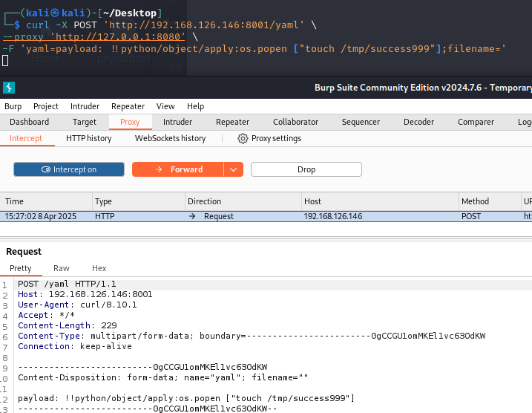Switch request view to Raw
The width and height of the screenshot is (532, 413).
pos(62,268)
